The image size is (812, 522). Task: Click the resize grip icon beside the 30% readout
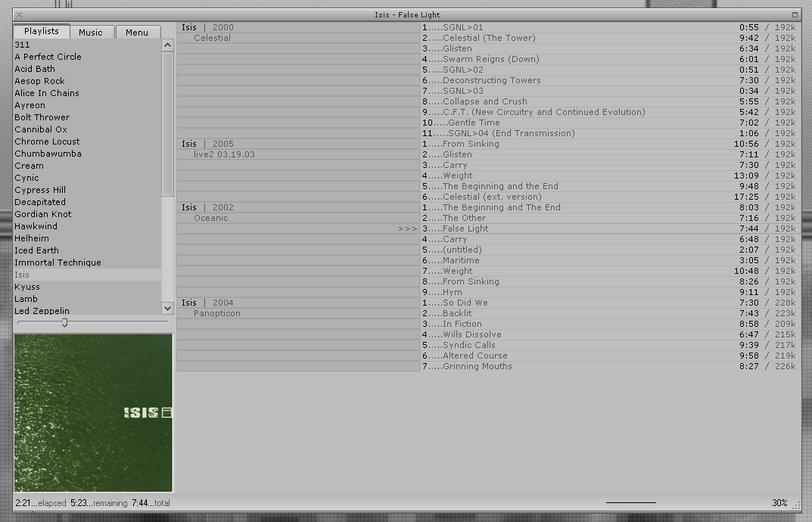(x=795, y=504)
